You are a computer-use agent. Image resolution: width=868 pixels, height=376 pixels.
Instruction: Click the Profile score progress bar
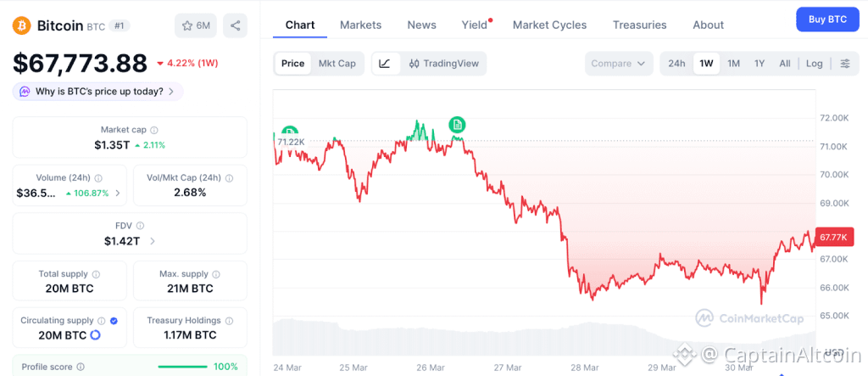click(x=183, y=367)
